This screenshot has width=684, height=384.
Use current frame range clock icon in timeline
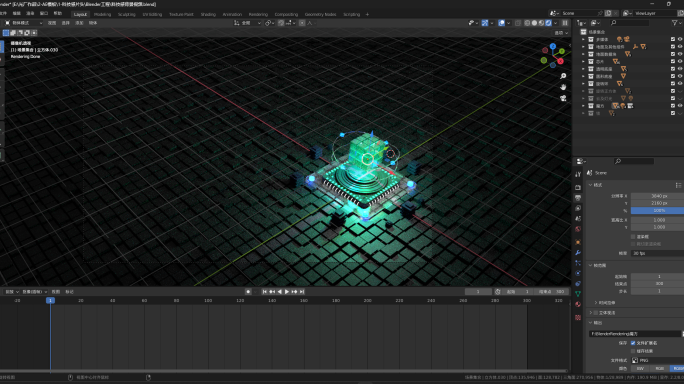[x=498, y=291]
